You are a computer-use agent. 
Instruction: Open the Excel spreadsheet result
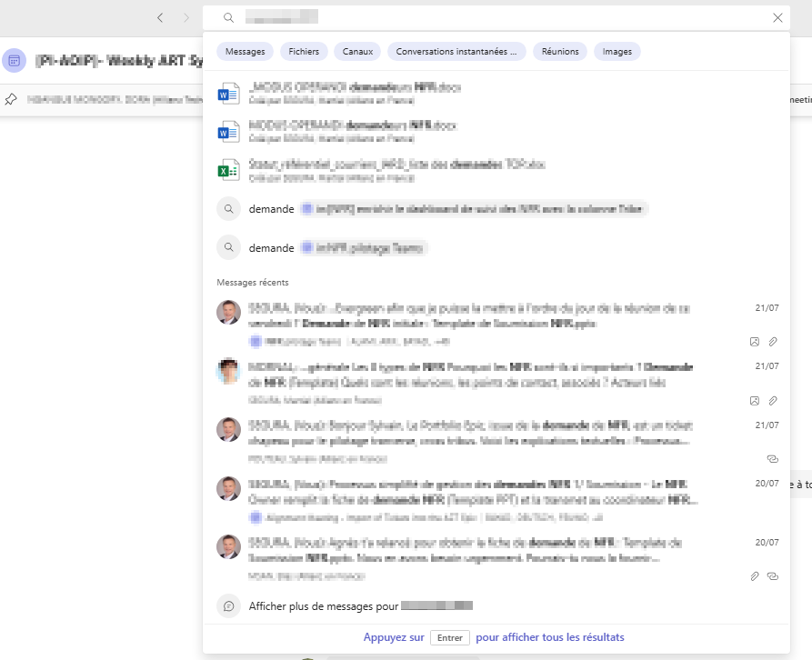pyautogui.click(x=497, y=170)
